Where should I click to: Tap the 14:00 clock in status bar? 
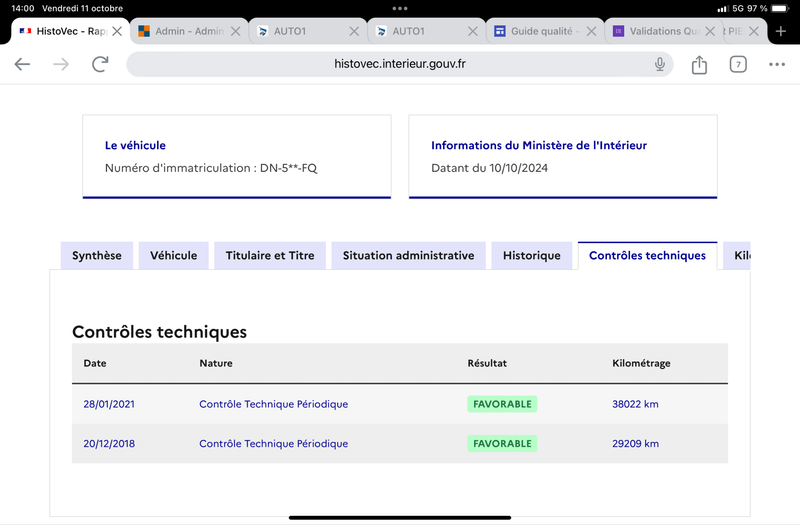point(22,8)
